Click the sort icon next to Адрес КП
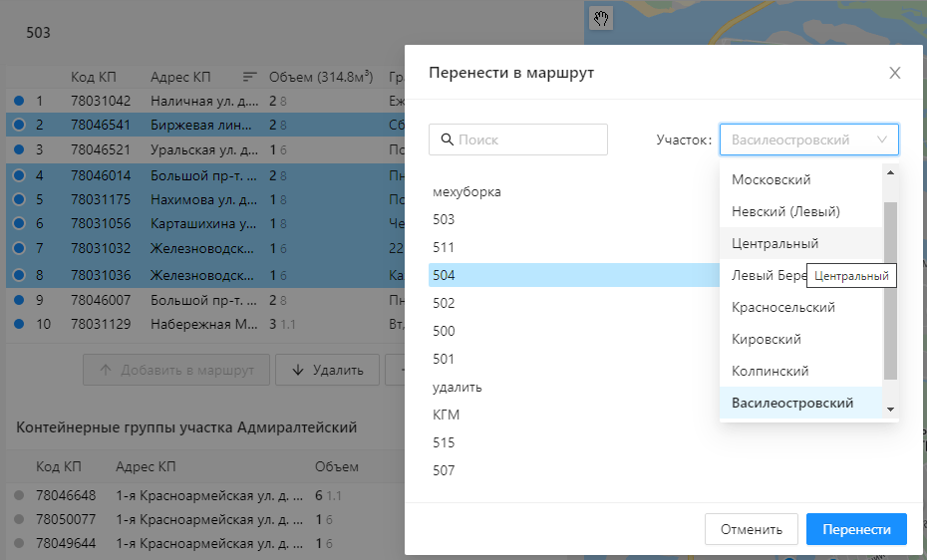The height and width of the screenshot is (560, 927). [x=249, y=77]
